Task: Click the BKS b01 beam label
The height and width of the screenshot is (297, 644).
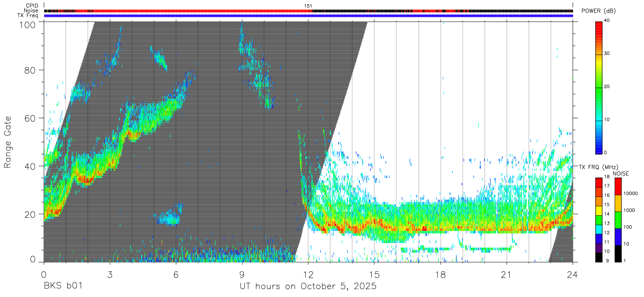Action: pos(62,287)
